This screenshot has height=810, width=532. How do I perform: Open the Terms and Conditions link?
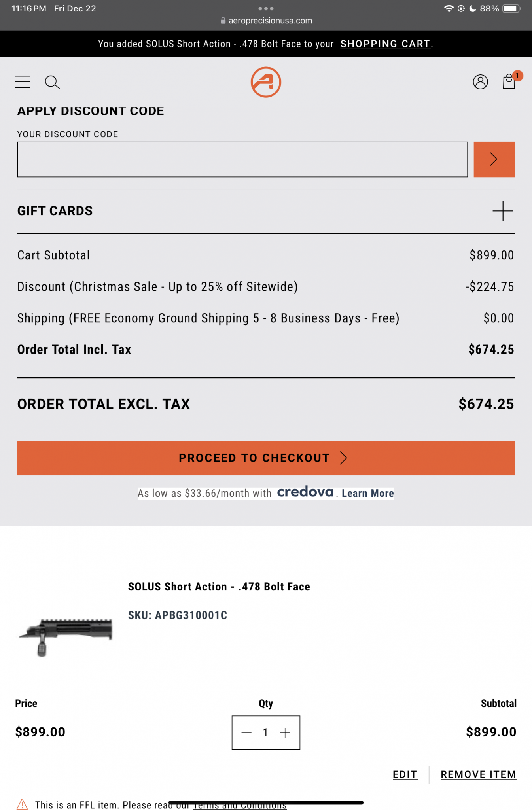coord(240,806)
